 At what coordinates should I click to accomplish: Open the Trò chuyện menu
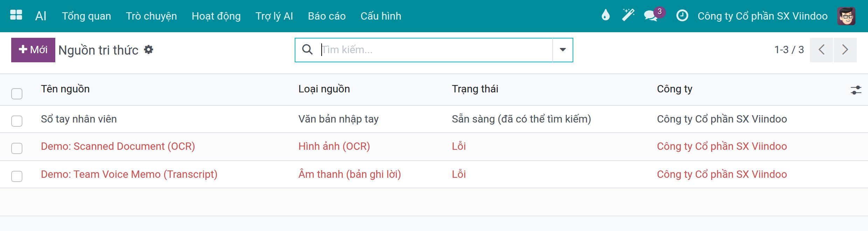coord(151,16)
